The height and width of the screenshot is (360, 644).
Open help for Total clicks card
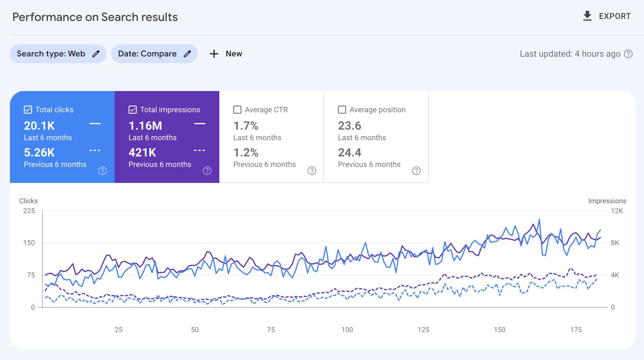point(102,171)
